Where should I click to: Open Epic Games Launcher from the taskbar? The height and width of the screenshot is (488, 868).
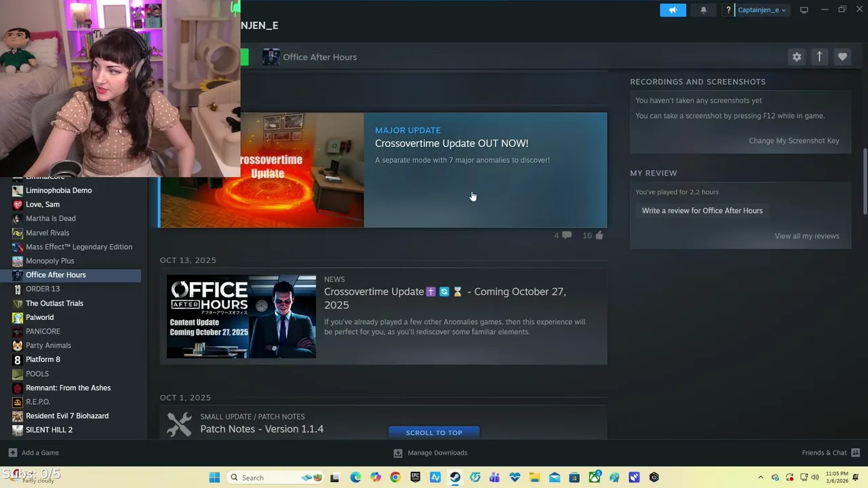tap(415, 477)
